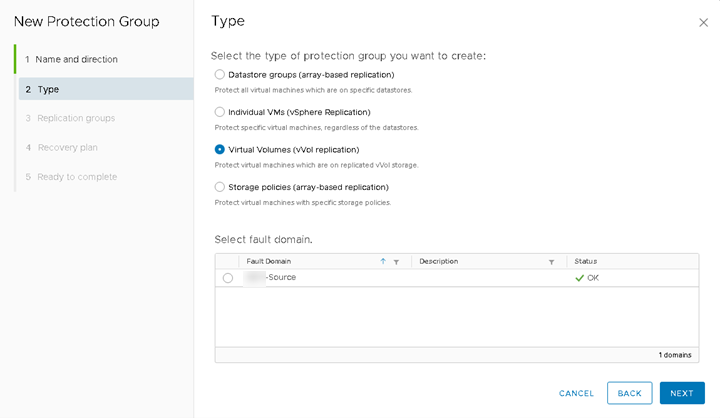Open step 2 Type in wizard
Viewport: 720px width, 418px height.
pyautogui.click(x=106, y=89)
